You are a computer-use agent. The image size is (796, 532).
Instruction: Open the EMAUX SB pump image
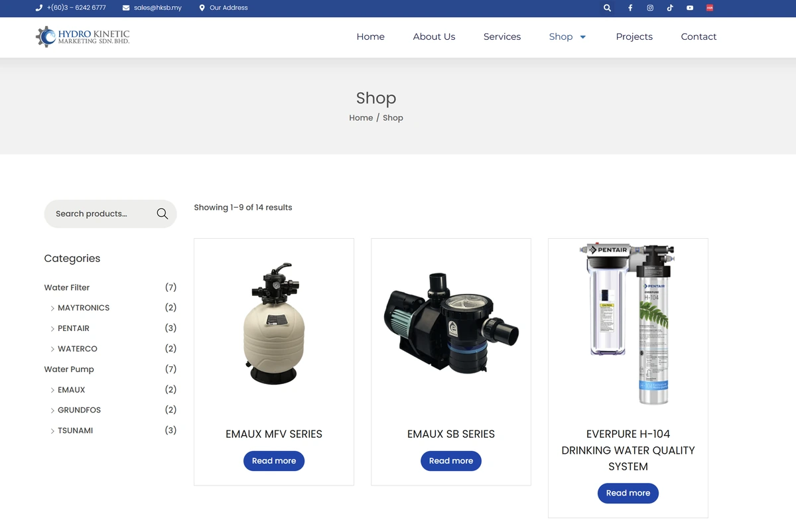click(451, 323)
